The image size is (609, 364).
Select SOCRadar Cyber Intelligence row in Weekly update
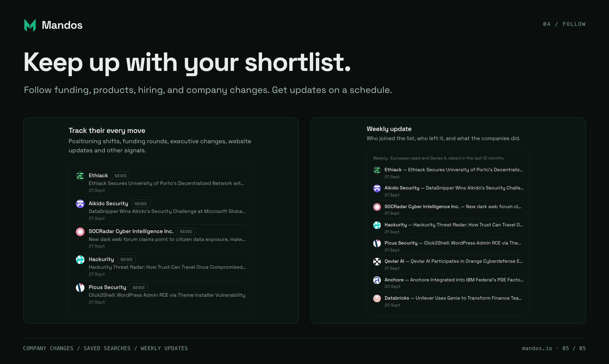click(448, 210)
